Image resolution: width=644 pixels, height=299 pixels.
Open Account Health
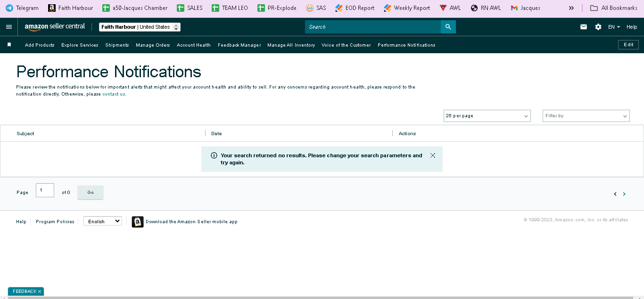click(x=194, y=45)
